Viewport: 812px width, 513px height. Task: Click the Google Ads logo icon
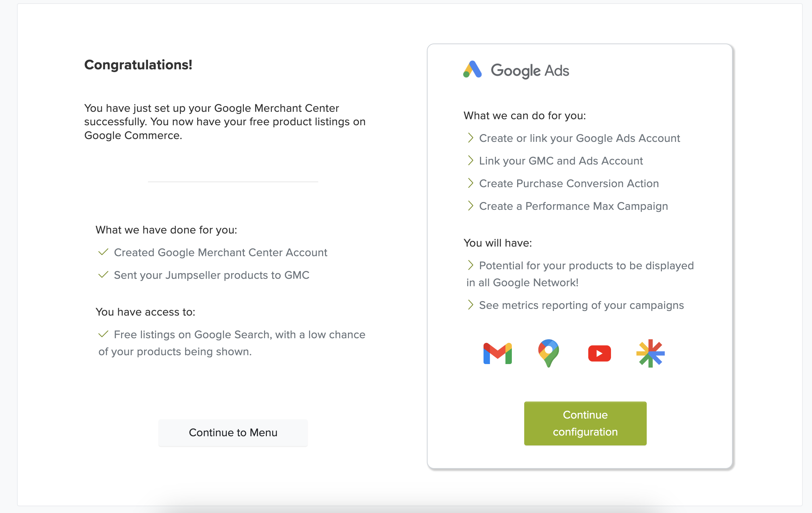[472, 70]
